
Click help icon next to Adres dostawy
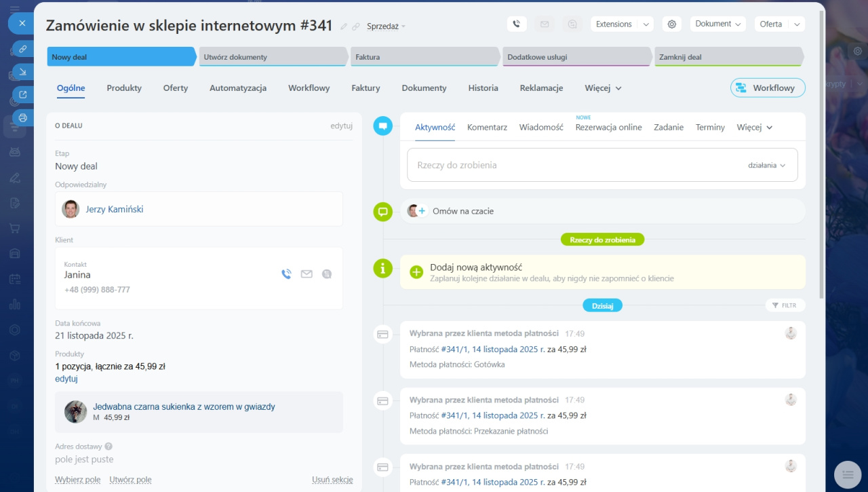click(108, 447)
